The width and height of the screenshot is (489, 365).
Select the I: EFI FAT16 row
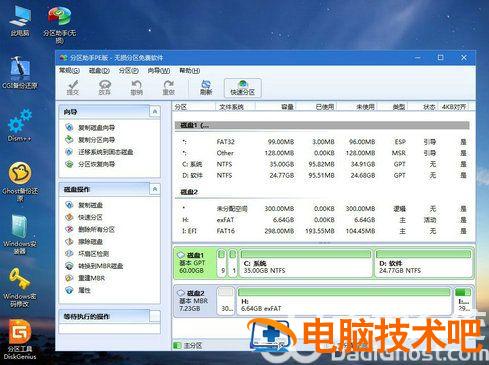tap(322, 231)
